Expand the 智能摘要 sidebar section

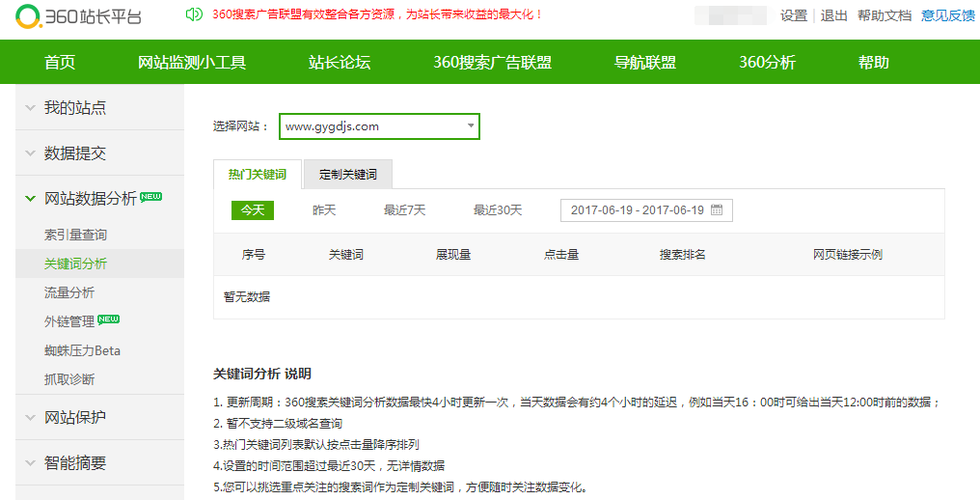pos(75,463)
